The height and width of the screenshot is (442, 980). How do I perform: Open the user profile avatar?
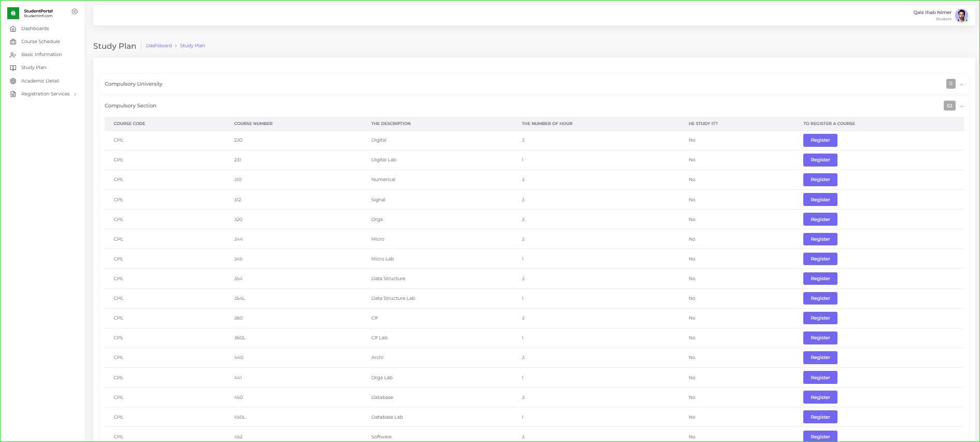[x=961, y=15]
